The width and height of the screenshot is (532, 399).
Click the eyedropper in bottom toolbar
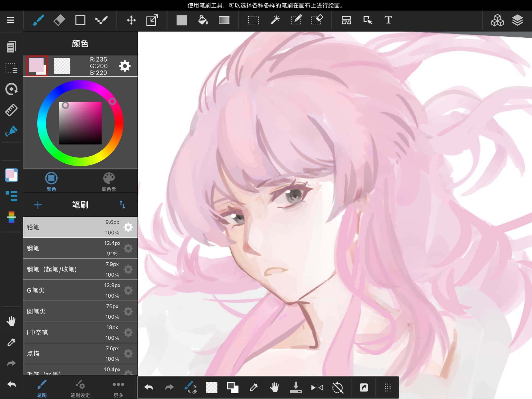[x=254, y=388]
